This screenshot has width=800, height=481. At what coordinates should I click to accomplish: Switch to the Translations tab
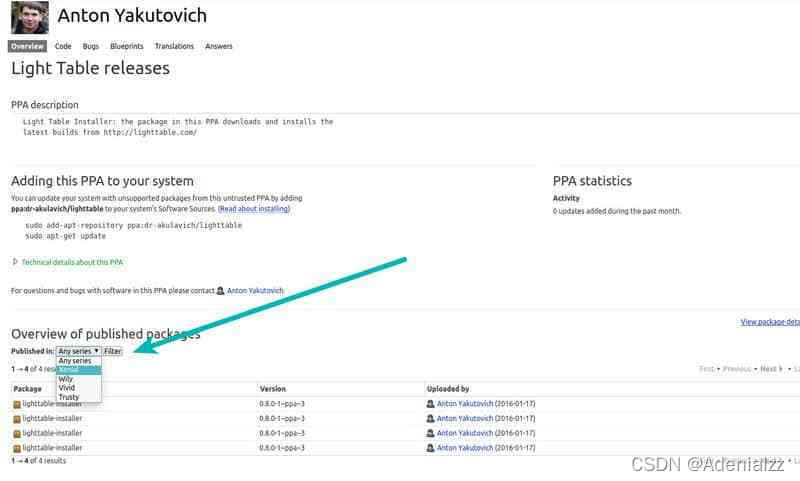174,46
